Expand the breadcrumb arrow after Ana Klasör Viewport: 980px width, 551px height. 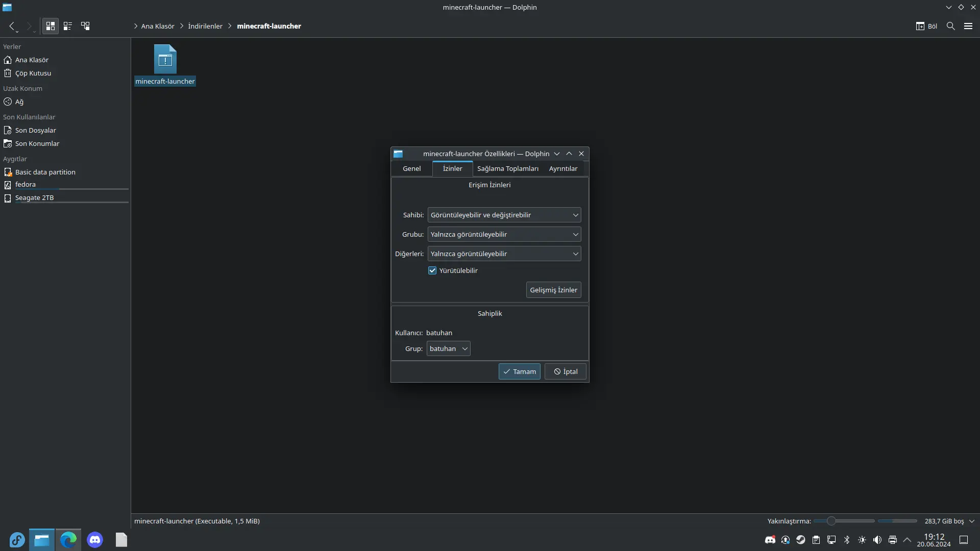point(181,26)
